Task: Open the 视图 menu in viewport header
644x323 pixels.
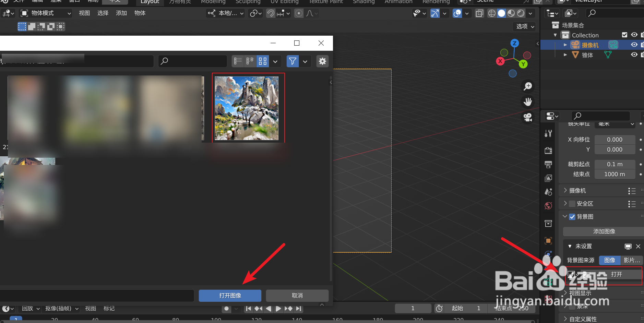Action: 84,13
